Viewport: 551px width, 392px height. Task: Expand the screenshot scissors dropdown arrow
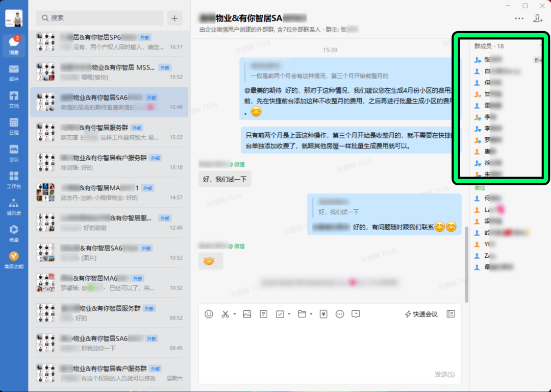pyautogui.click(x=235, y=314)
